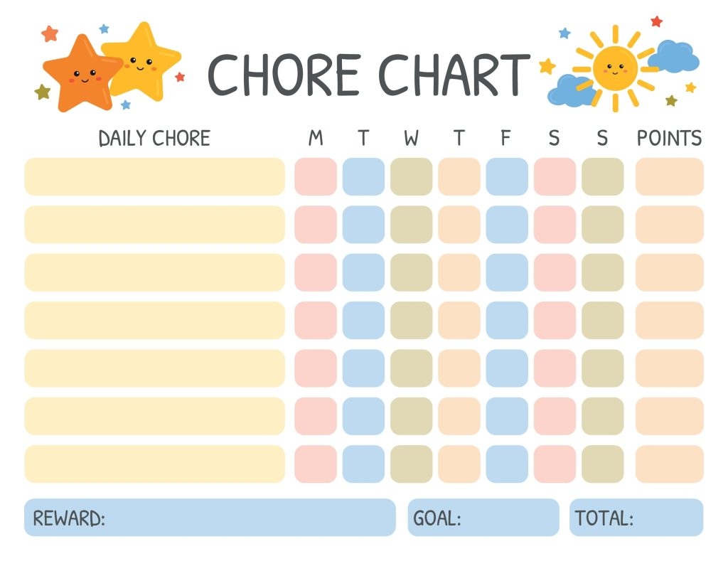Select the TOTAL field

pyautogui.click(x=636, y=518)
